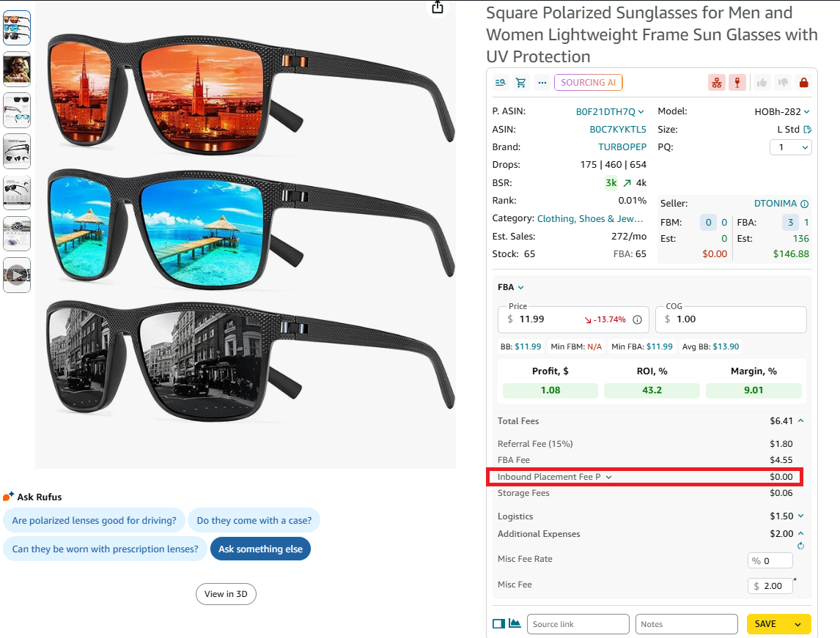Click the red padlock icon

coord(803,83)
